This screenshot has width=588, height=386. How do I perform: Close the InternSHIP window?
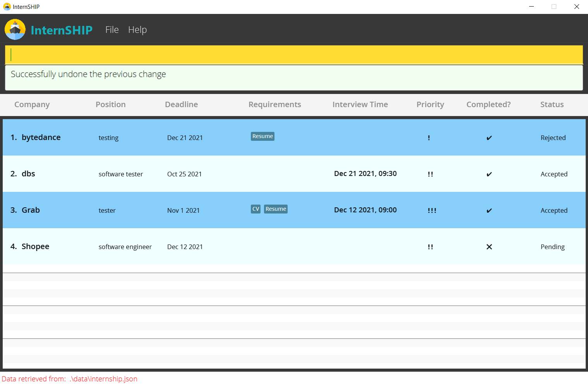(576, 7)
